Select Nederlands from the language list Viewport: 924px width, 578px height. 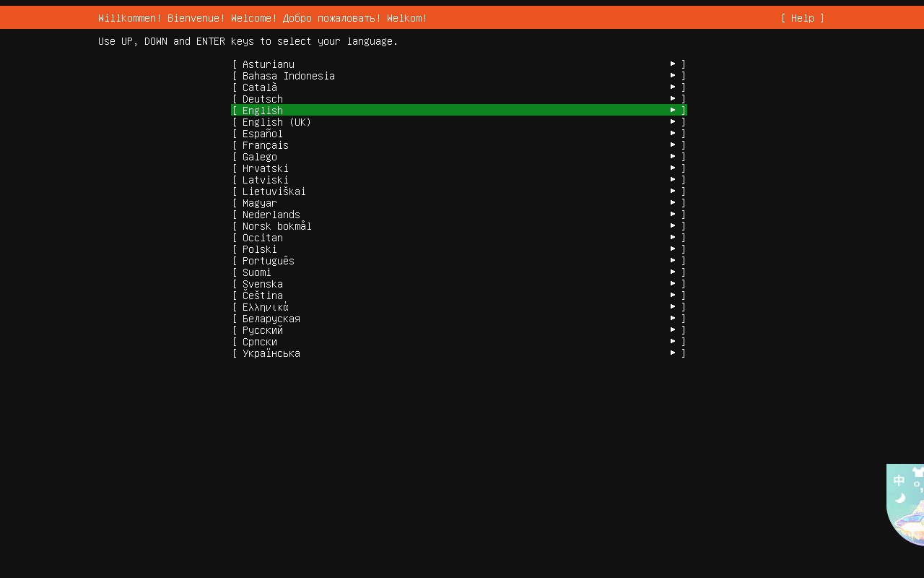coord(271,215)
